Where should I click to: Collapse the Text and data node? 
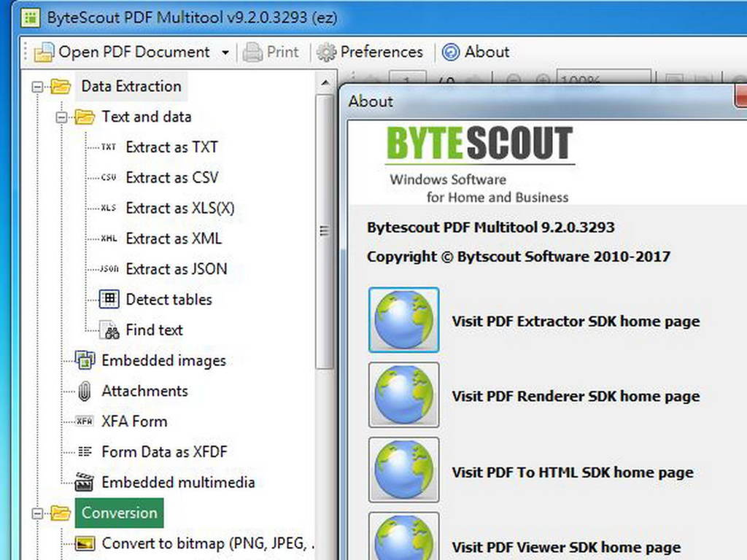coord(61,117)
